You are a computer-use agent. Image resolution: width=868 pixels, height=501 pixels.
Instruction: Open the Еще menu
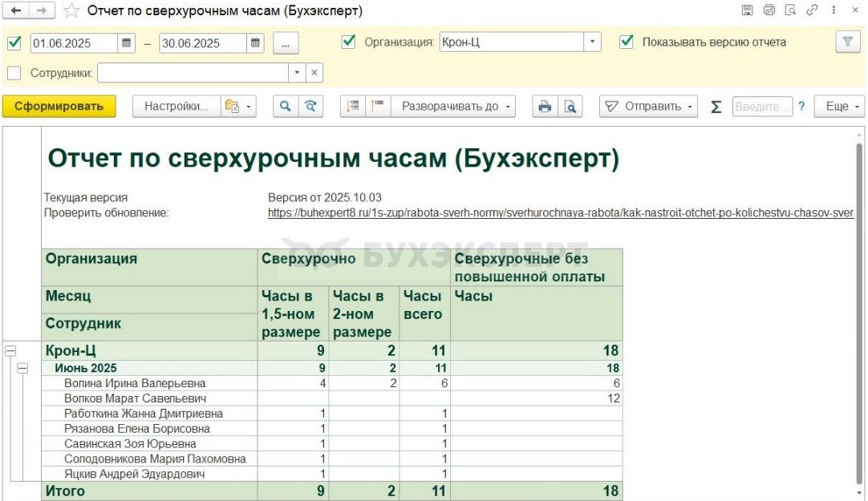[839, 107]
